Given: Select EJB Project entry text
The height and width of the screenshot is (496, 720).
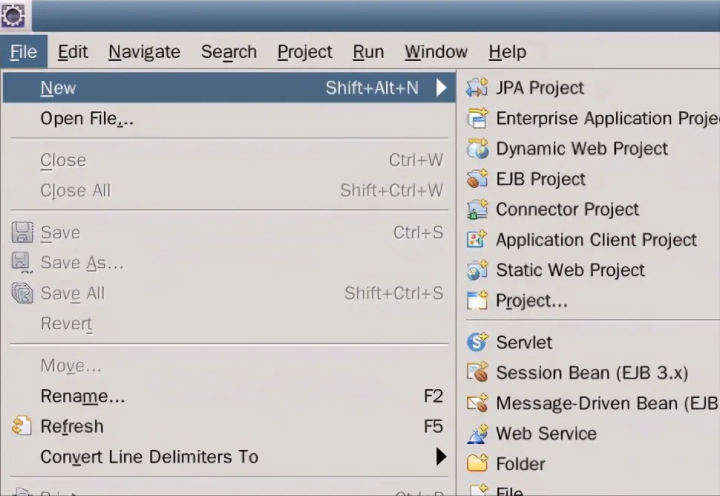Looking at the screenshot, I should pyautogui.click(x=541, y=179).
